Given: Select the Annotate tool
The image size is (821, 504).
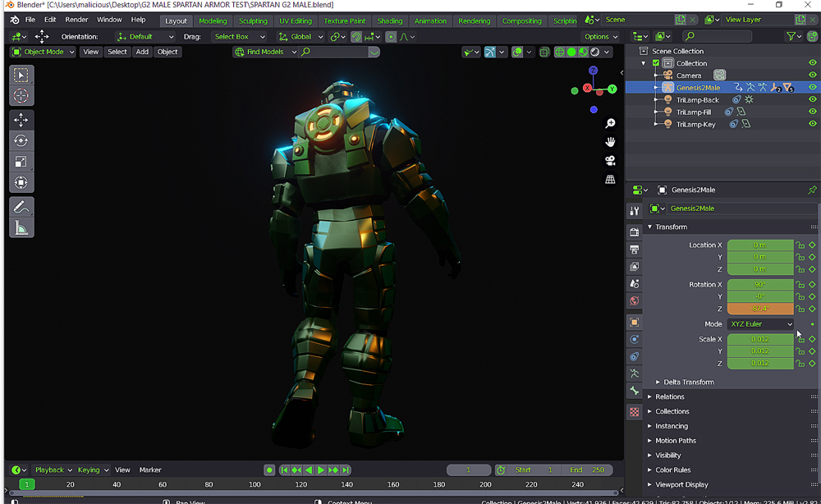Looking at the screenshot, I should pyautogui.click(x=21, y=207).
